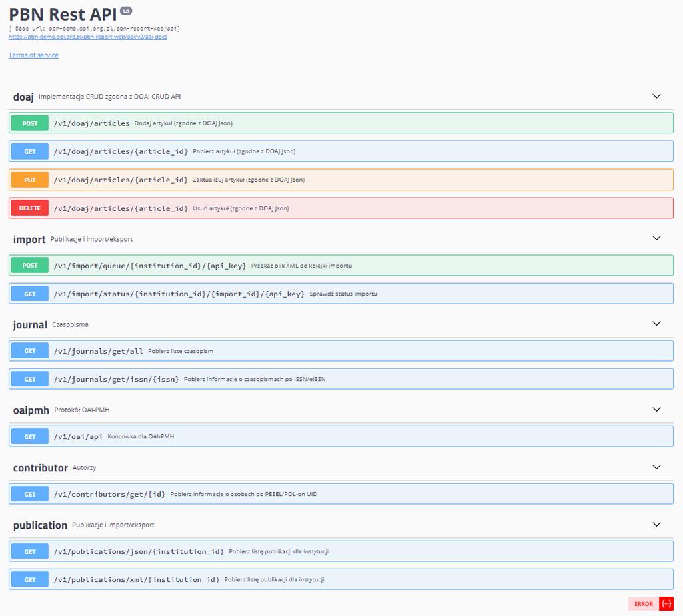The width and height of the screenshot is (683, 616).
Task: Click the doaj tag heading
Action: tap(23, 97)
